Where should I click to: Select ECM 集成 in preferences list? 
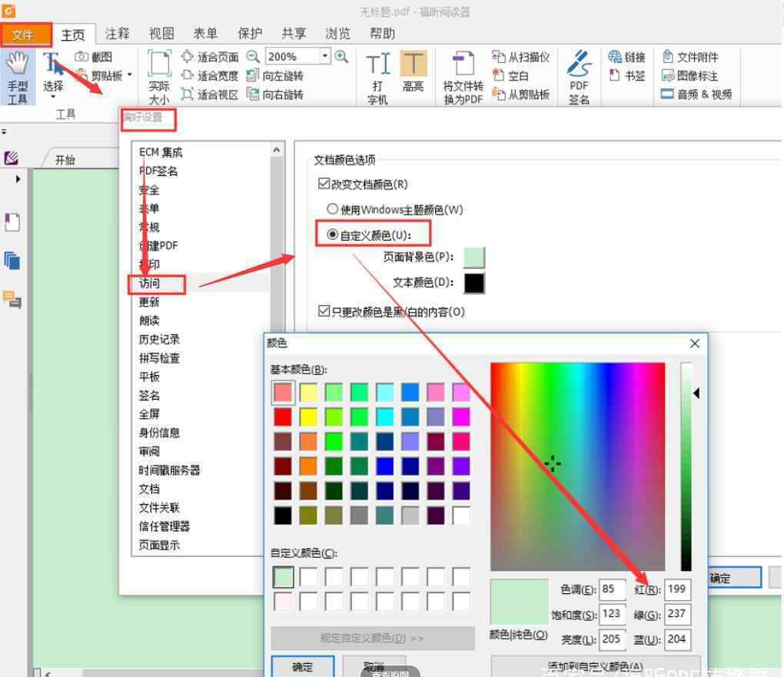[x=161, y=152]
